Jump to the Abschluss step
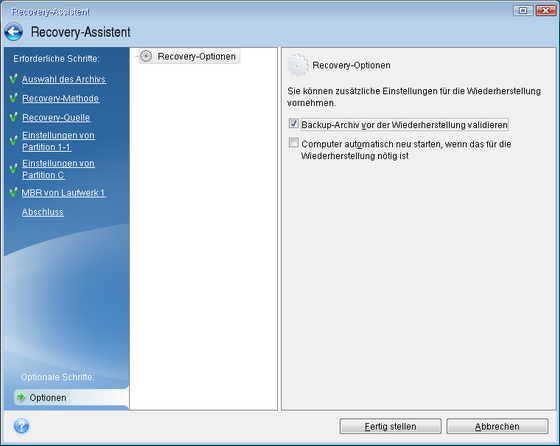 43,212
